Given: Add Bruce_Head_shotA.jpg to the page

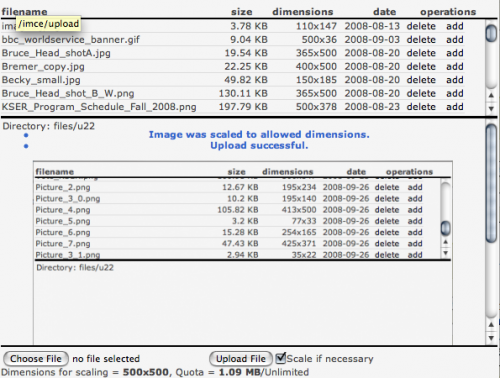Looking at the screenshot, I should [x=455, y=53].
